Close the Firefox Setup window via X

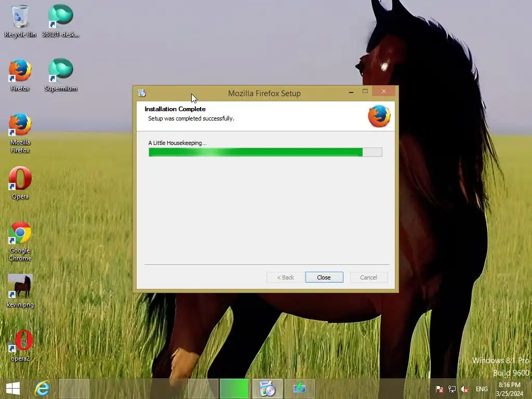click(x=384, y=91)
